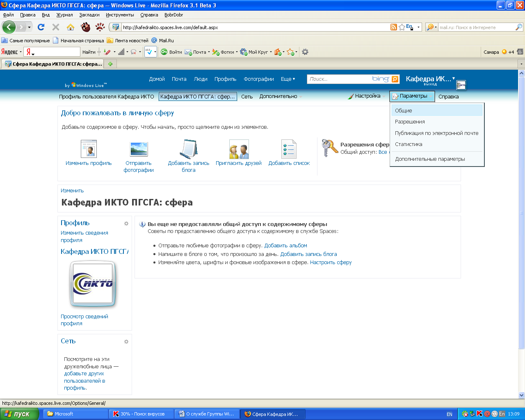The height and width of the screenshot is (420, 525).
Task: Click Изменить профиль profile icon
Action: (x=89, y=149)
